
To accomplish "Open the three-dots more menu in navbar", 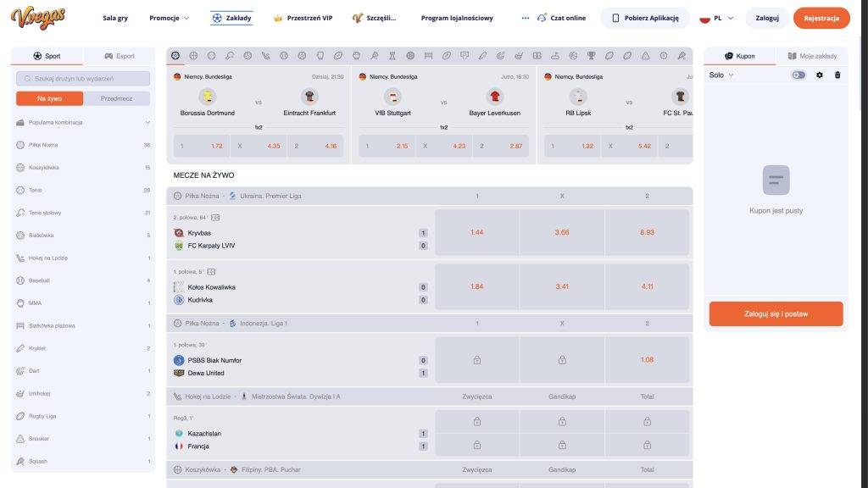I will 525,18.
